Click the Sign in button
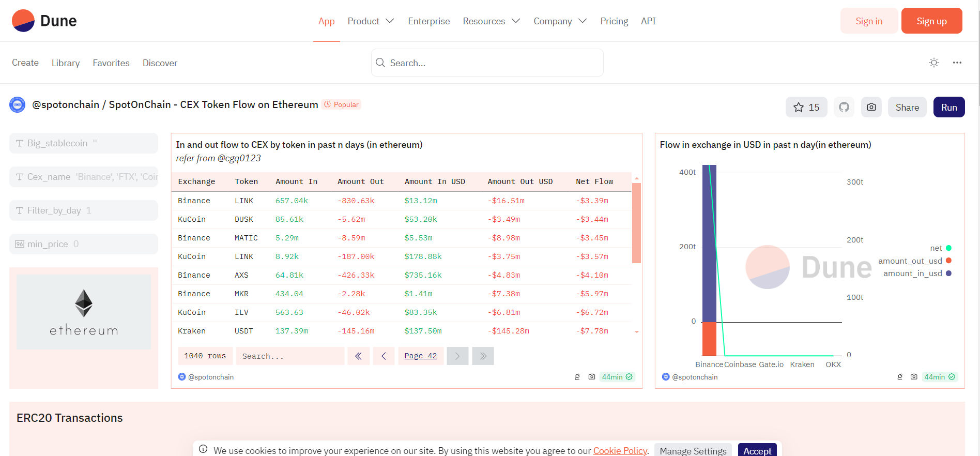 pyautogui.click(x=869, y=21)
